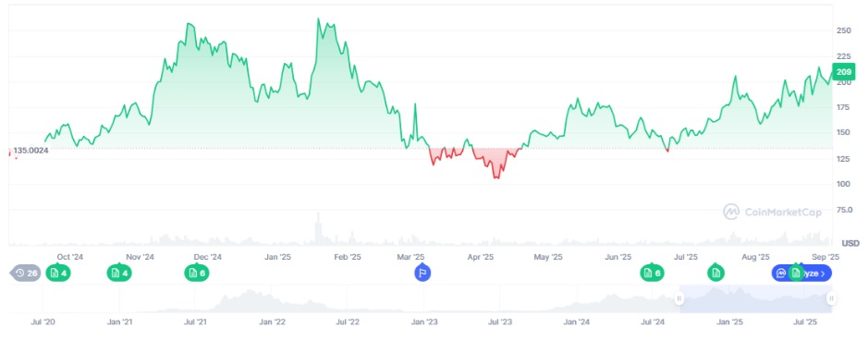Open the October news marker labeled 4
Image resolution: width=868 pixels, height=341 pixels.
[58, 273]
